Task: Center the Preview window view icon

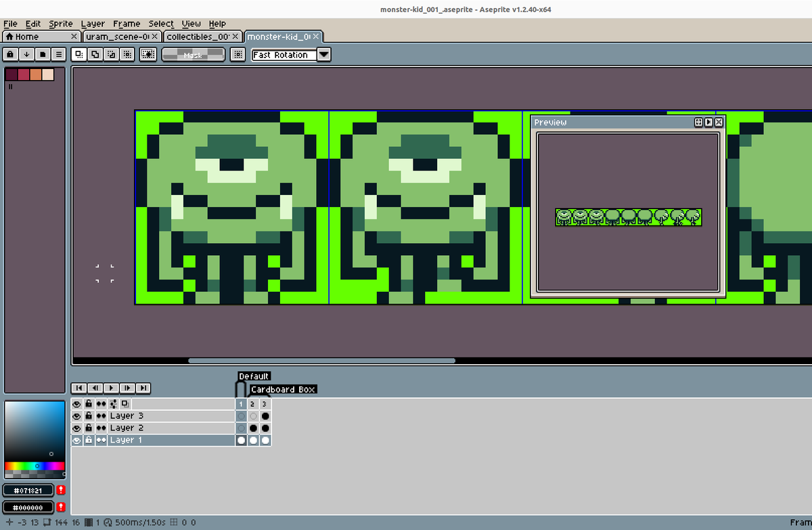Action: click(x=698, y=123)
